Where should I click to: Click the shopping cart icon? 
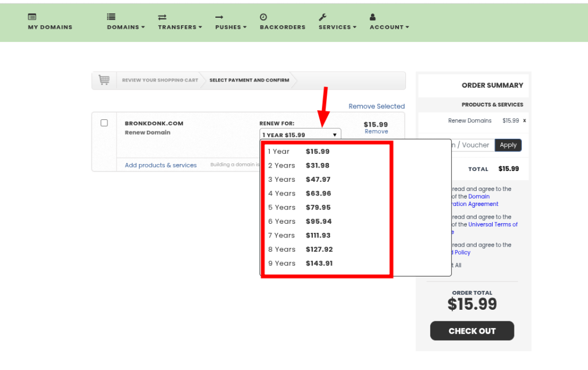click(104, 80)
